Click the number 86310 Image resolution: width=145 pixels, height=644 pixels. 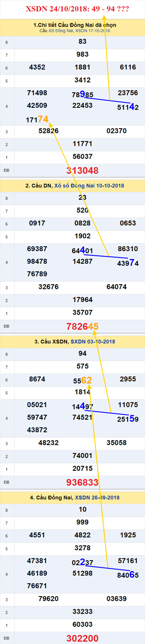coord(128,249)
